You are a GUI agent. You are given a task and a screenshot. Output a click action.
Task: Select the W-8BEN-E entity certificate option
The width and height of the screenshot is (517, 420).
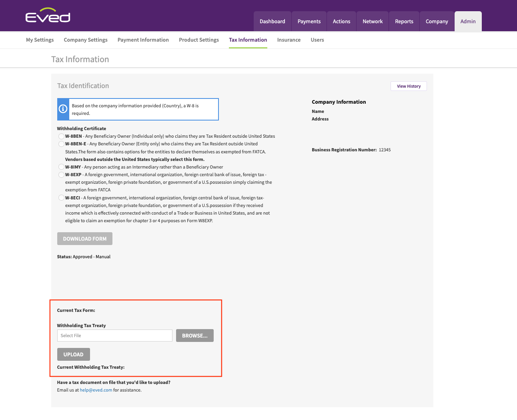(x=61, y=144)
